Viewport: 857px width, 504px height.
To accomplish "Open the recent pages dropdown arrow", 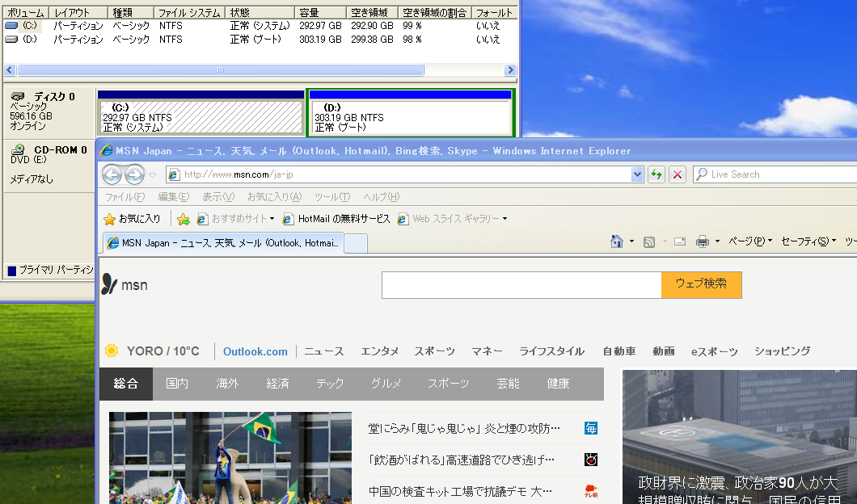I will click(153, 174).
